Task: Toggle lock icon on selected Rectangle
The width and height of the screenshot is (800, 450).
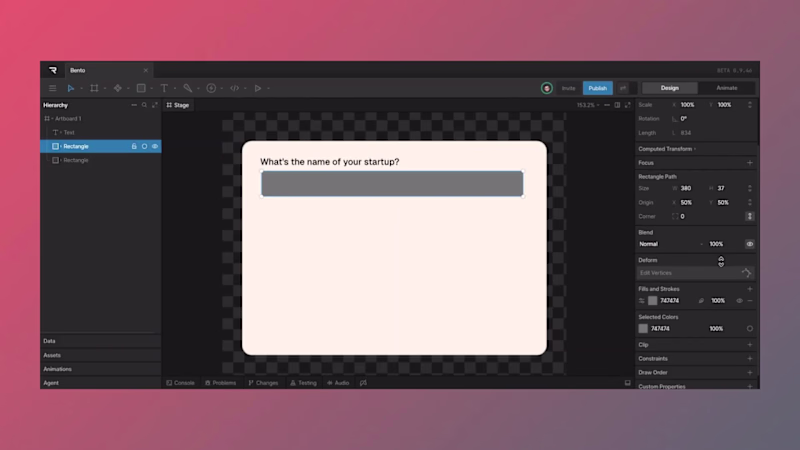Action: click(x=134, y=146)
